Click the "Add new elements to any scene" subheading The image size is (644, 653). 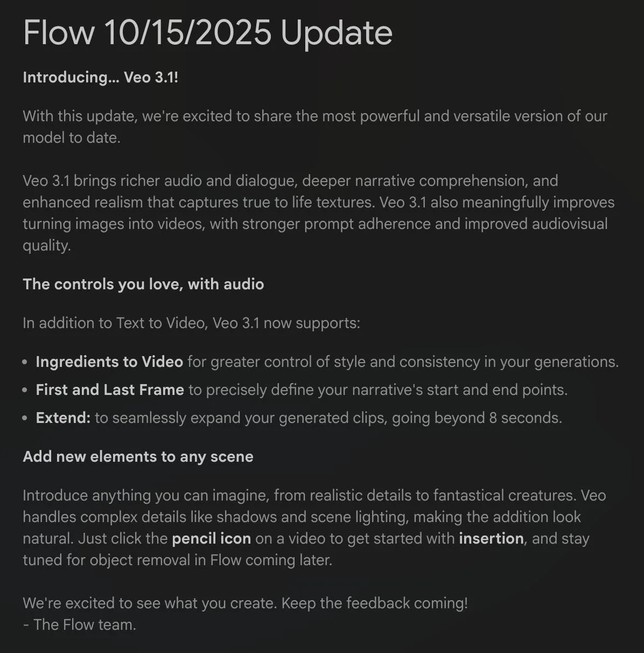[138, 456]
